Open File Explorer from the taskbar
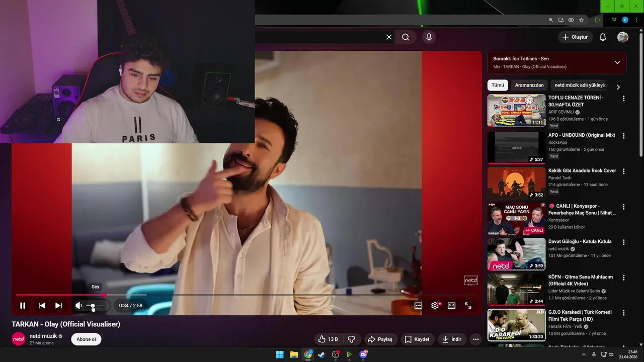644x362 pixels. [294, 354]
